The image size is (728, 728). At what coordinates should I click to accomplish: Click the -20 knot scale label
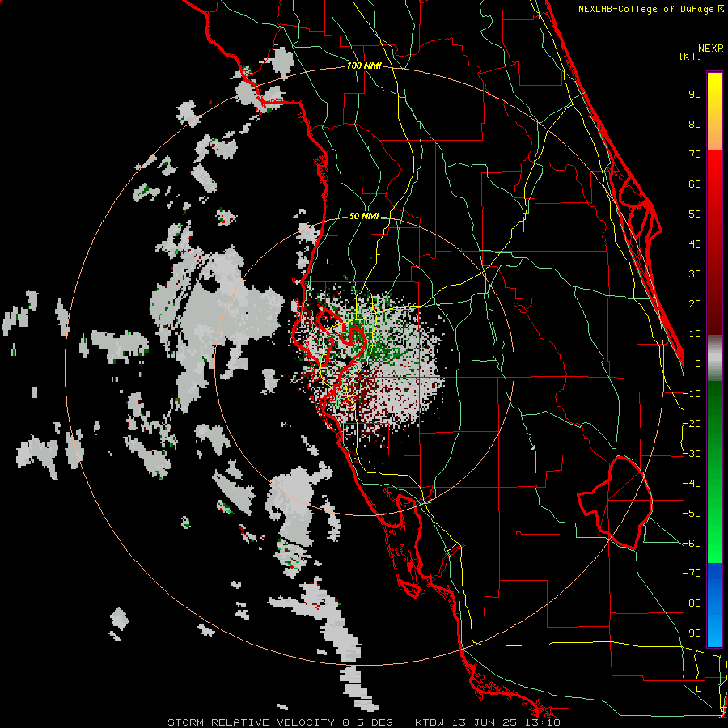tap(692, 424)
